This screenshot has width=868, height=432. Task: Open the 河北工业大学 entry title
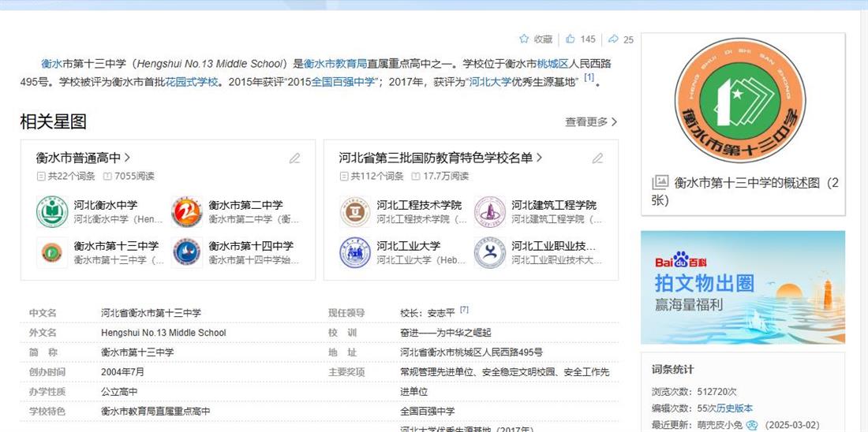click(x=409, y=246)
